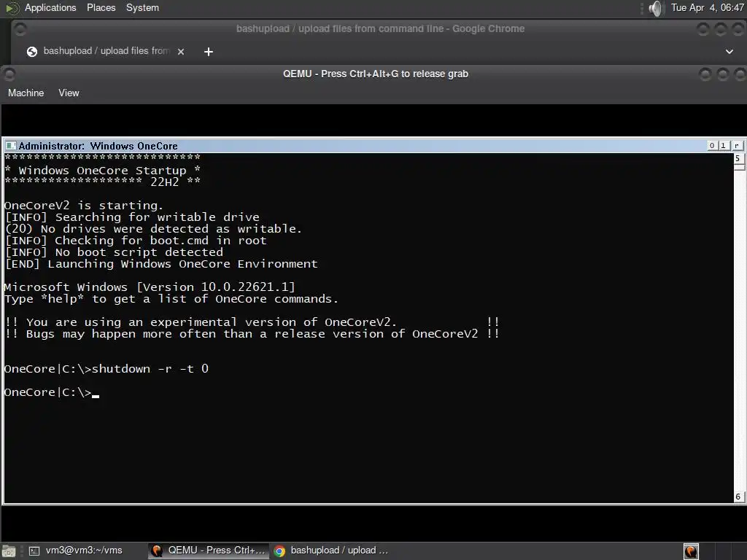
Task: Click the show desktop icon in taskbar
Action: 9,551
